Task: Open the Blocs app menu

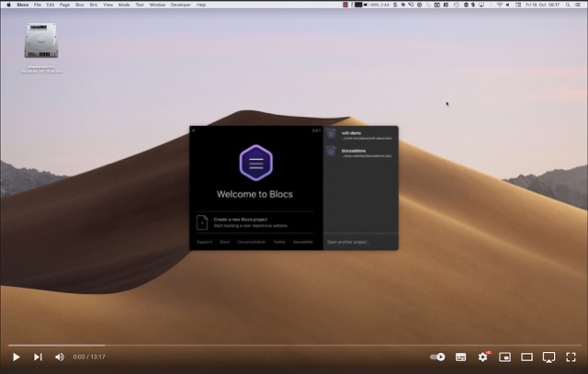Action: (23, 5)
